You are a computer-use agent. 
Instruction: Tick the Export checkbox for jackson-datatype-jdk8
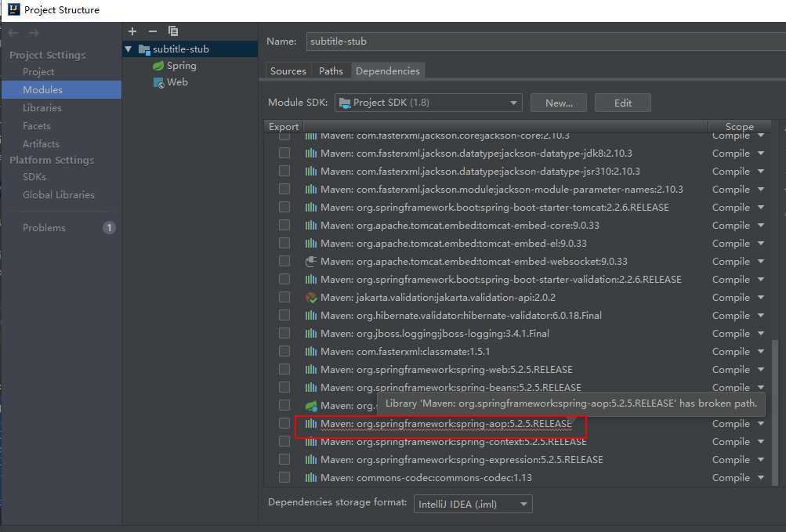(284, 153)
